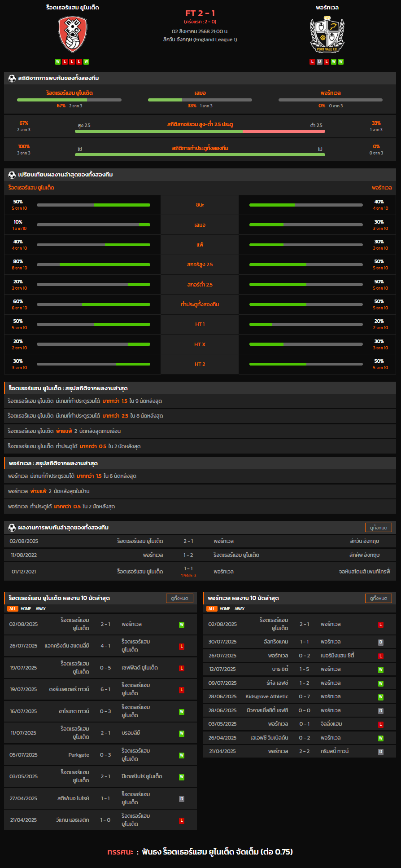The height and width of the screenshot is (868, 401).
Task: Click the 0 - 7 score on Port Vale list
Action: click(304, 697)
